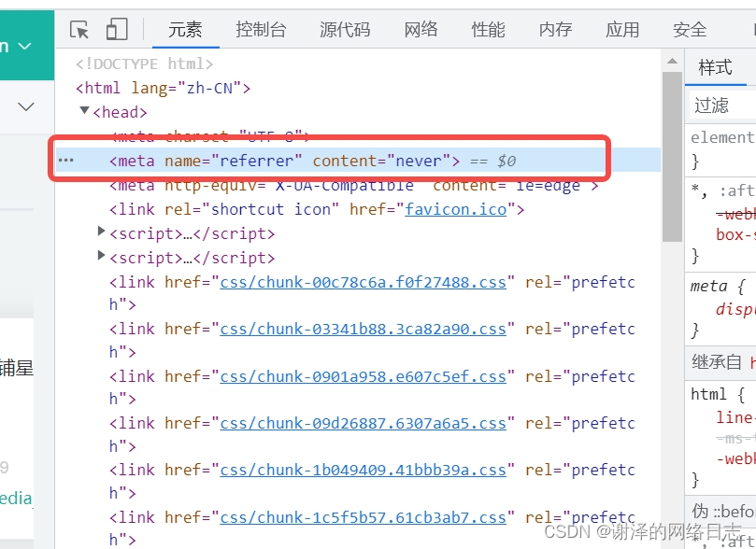Collapse the head element node
The height and width of the screenshot is (549, 756).
point(84,111)
